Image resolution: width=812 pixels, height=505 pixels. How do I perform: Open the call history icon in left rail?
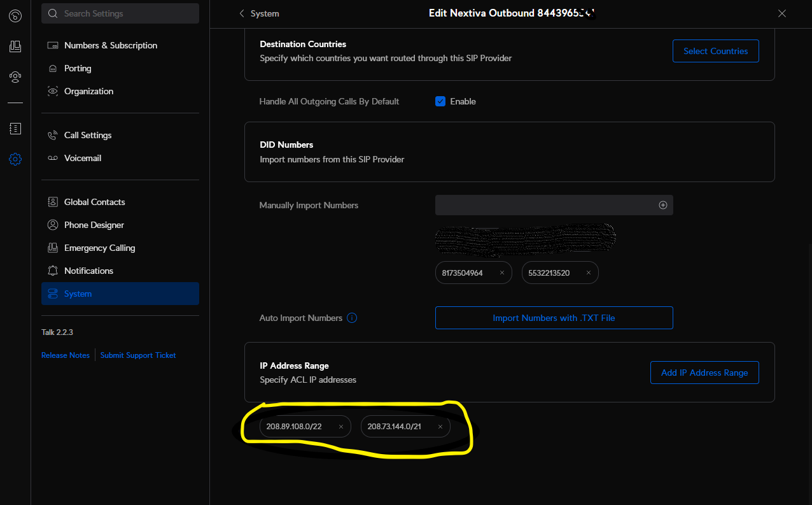(15, 17)
